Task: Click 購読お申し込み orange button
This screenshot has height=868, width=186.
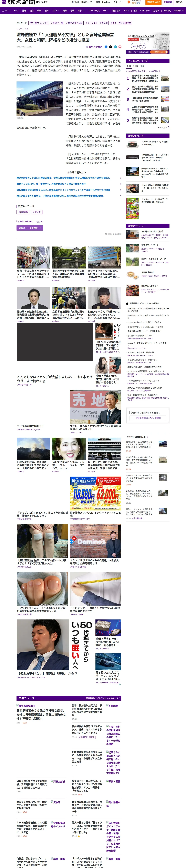Action: pyautogui.click(x=153, y=2)
